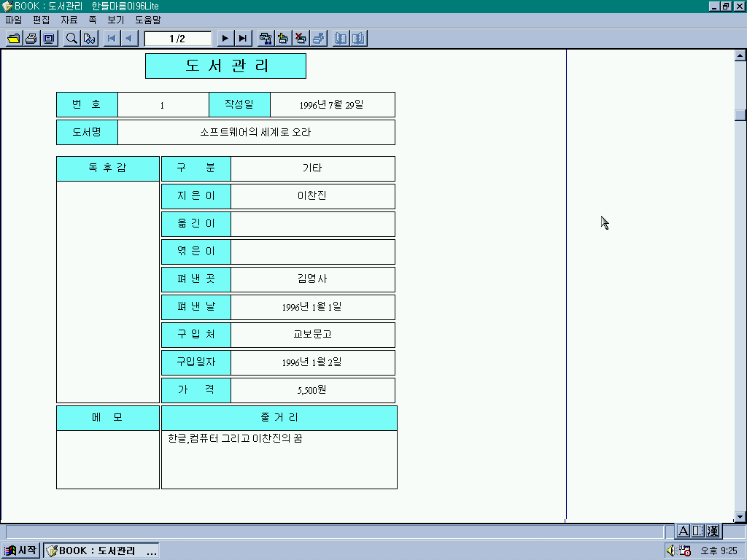Image resolution: width=747 pixels, height=560 pixels.
Task: Click the 펴낸곳 label cell
Action: [x=196, y=279]
